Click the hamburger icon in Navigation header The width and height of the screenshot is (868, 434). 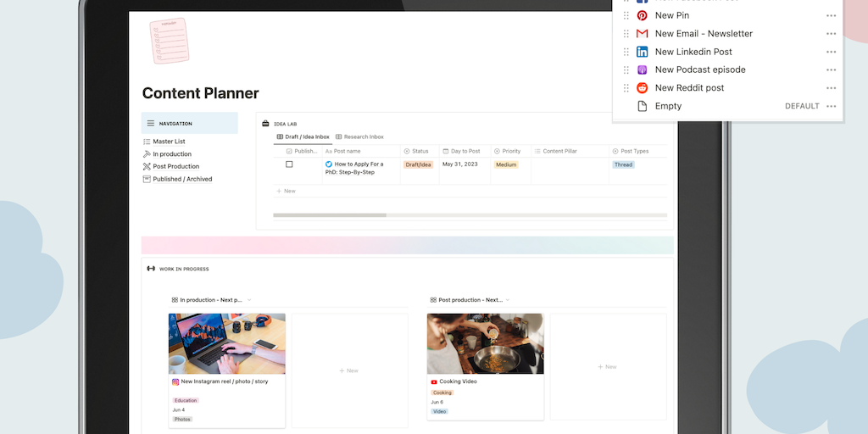tap(151, 124)
